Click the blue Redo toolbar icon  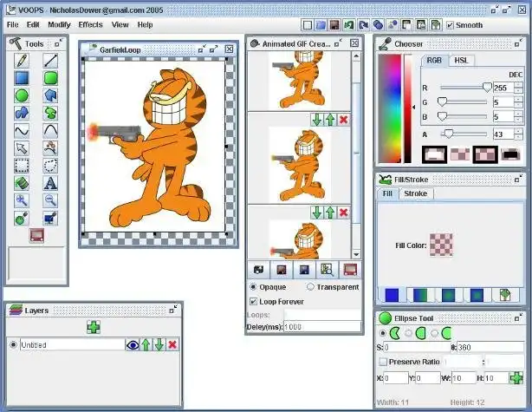[x=364, y=25]
